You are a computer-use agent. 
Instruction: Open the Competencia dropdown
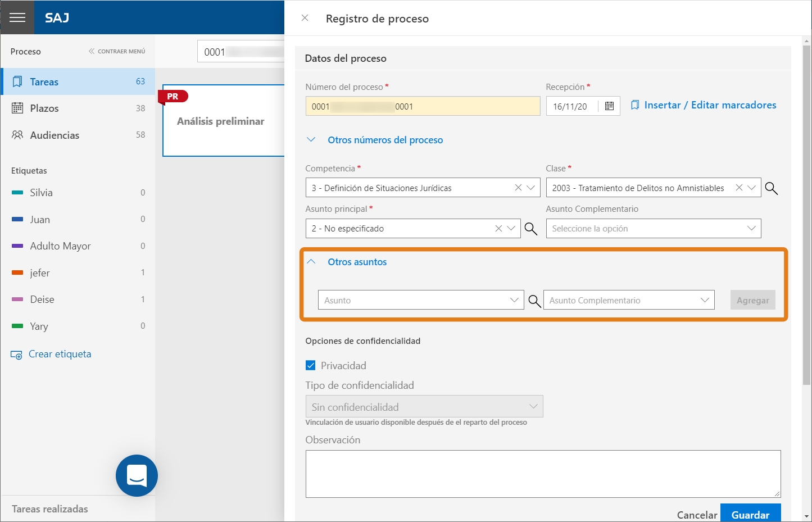(x=530, y=188)
